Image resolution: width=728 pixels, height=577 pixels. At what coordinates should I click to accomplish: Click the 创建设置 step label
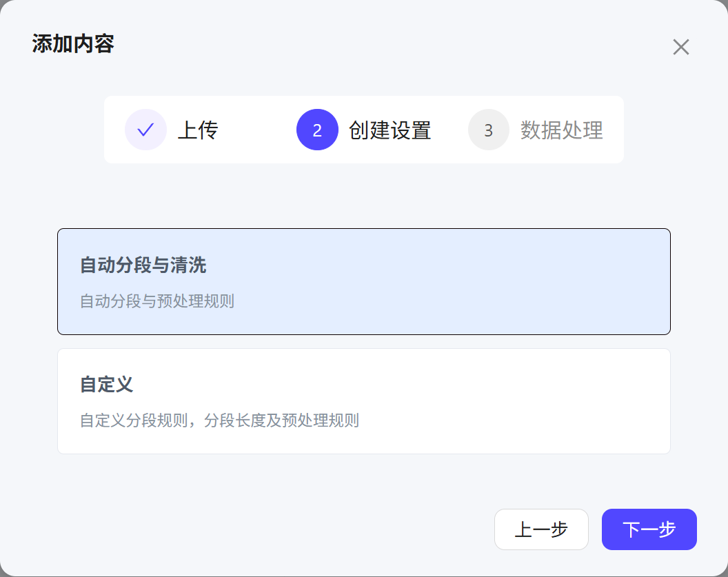pyautogui.click(x=391, y=129)
